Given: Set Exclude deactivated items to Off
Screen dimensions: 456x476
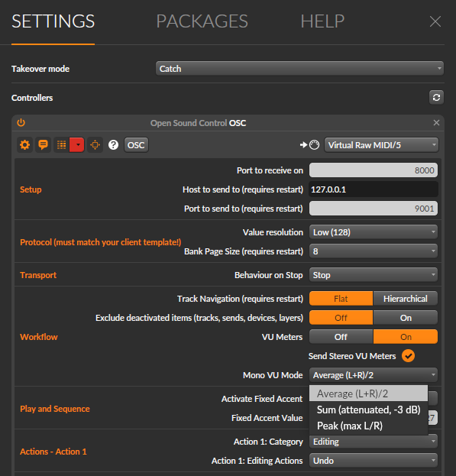Looking at the screenshot, I should point(341,318).
